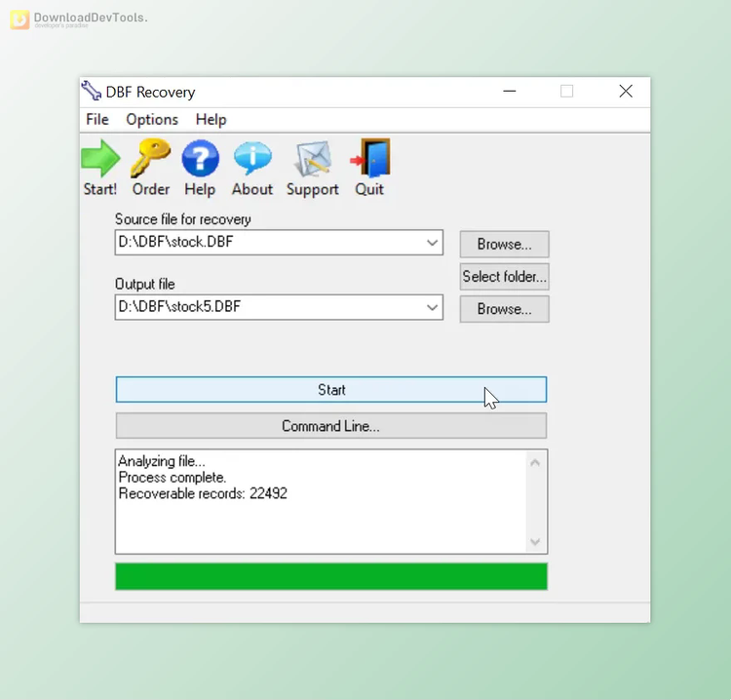Open the Options menu
The image size is (731, 700).
coord(152,119)
